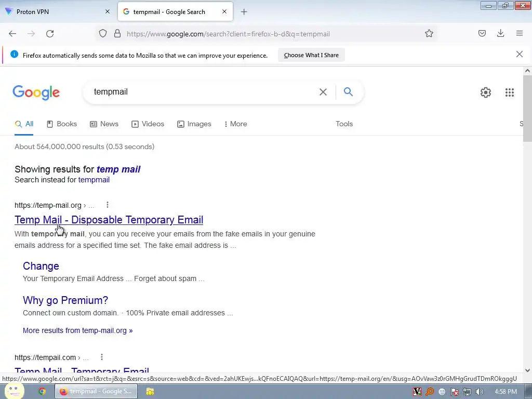Open Temp Mail - Disposable Temporary Email result

pos(109,220)
